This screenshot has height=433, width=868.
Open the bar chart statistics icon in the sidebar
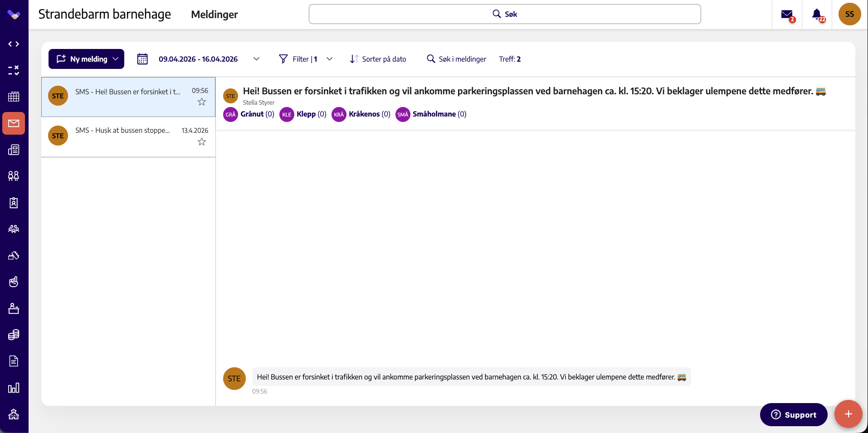tap(14, 388)
